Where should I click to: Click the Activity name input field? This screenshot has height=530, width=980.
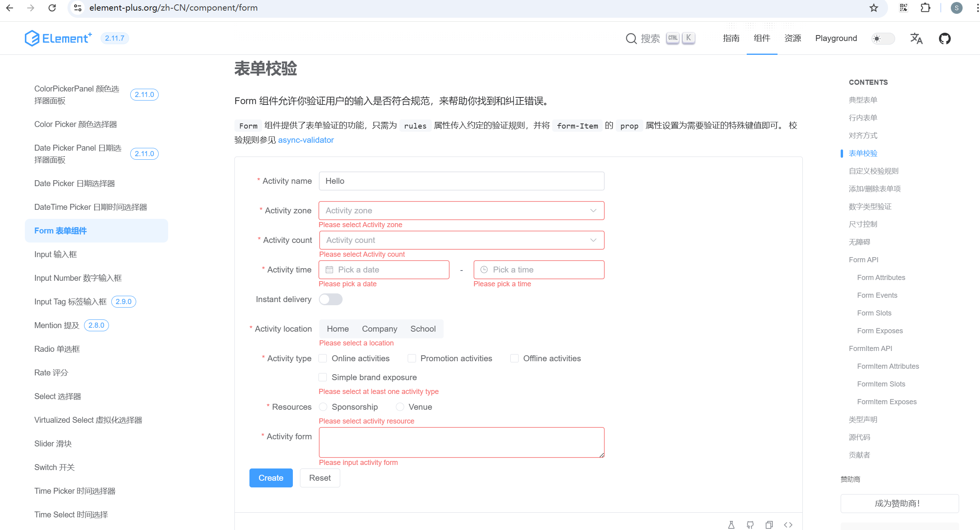point(461,181)
